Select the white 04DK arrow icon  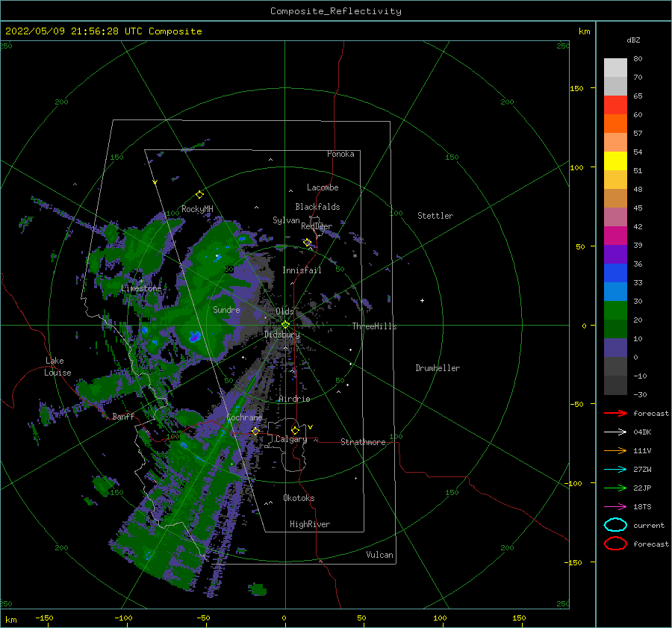click(x=615, y=432)
